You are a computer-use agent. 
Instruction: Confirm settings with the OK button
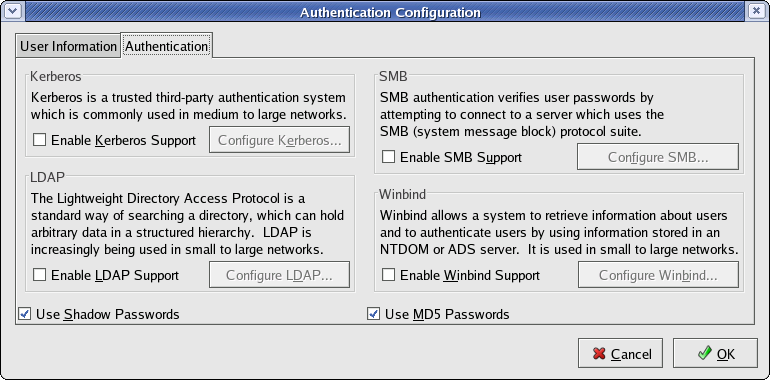pos(715,353)
